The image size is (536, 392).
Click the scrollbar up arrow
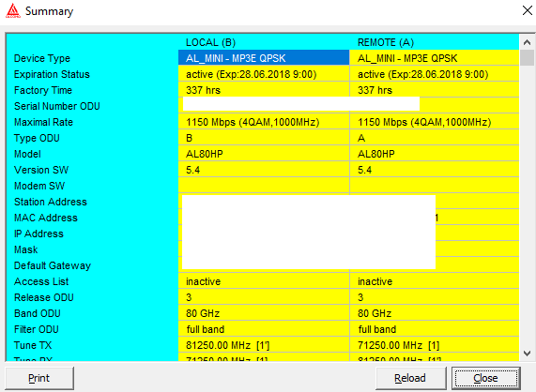tap(527, 42)
